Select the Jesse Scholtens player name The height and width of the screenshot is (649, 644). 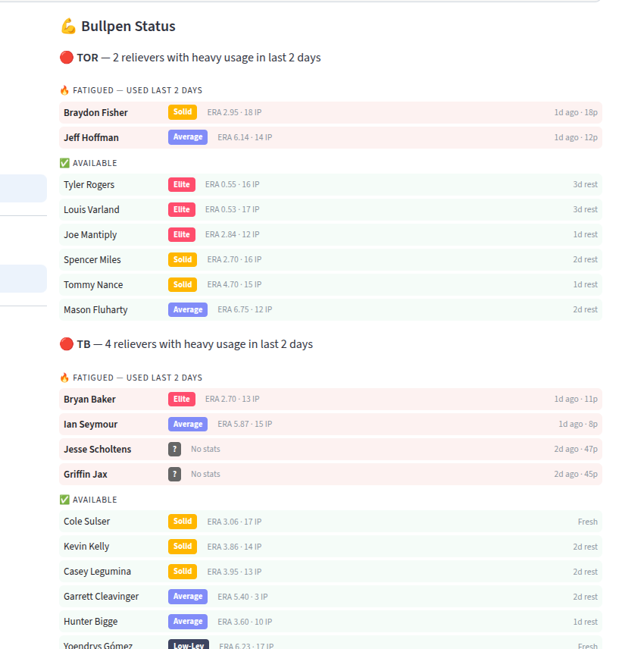tap(97, 449)
